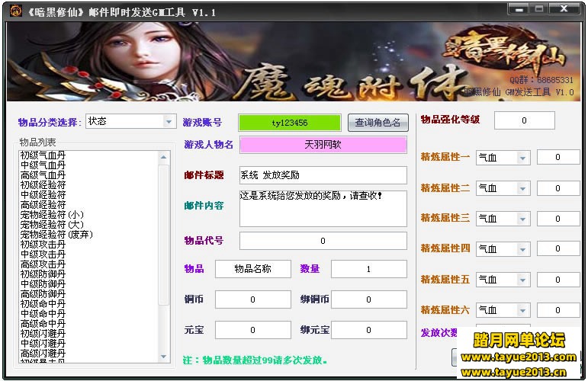Select 初级闪避丹 in the item list

click(43, 334)
